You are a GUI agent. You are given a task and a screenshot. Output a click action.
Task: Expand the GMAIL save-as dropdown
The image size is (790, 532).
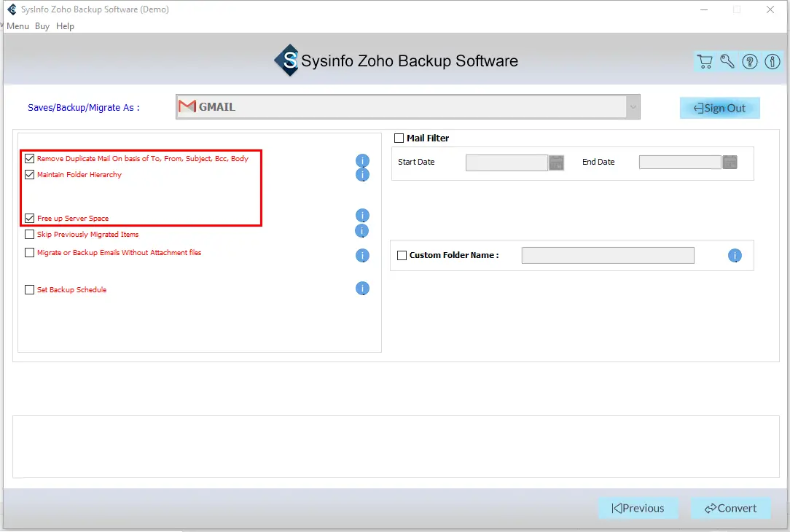[x=633, y=107]
